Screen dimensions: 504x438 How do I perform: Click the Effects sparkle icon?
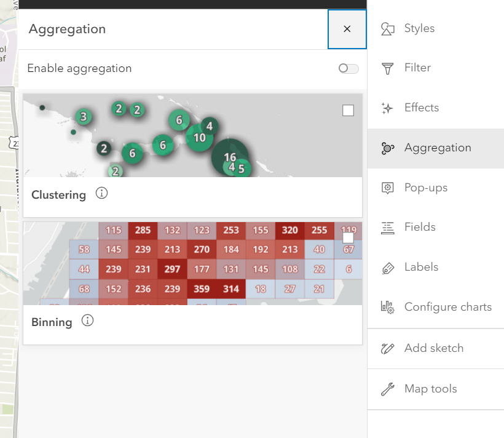click(x=388, y=108)
